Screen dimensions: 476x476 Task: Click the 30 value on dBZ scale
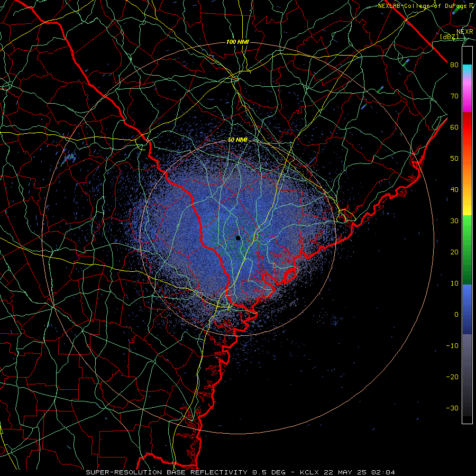[x=454, y=221]
